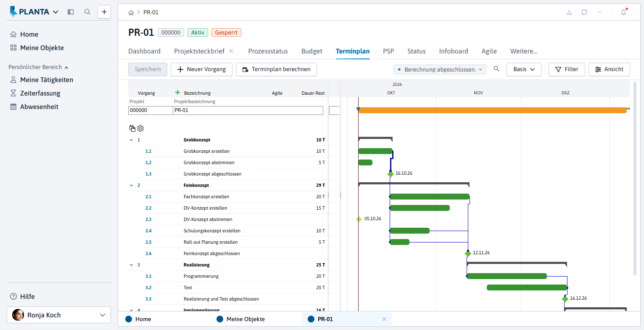Open the three-dots more options menu

point(599,12)
